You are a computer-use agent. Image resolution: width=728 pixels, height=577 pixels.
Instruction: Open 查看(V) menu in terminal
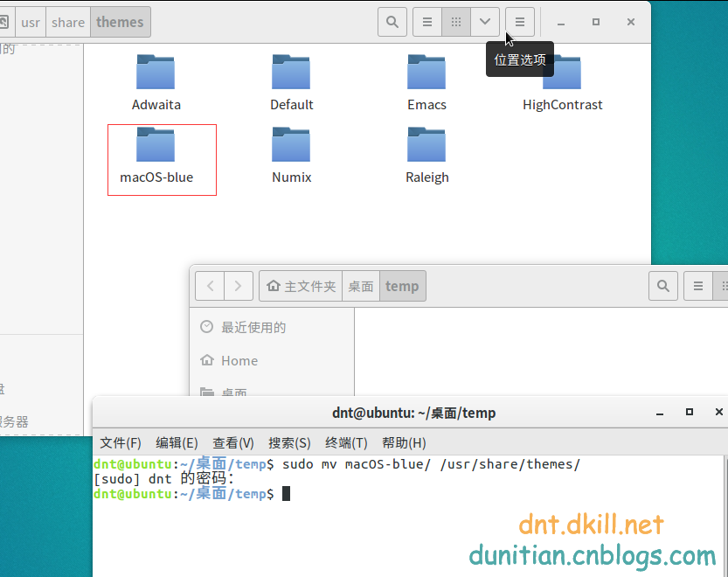pos(233,442)
